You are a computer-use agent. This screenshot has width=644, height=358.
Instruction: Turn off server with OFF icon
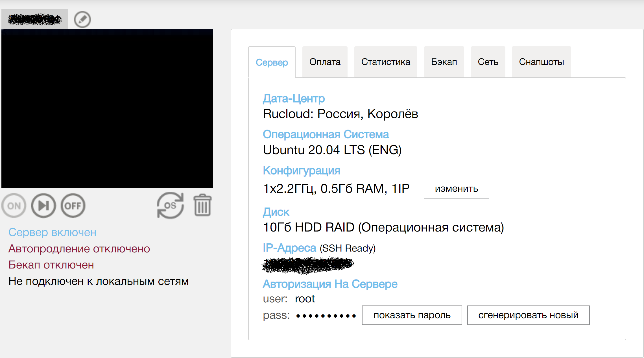coord(73,206)
